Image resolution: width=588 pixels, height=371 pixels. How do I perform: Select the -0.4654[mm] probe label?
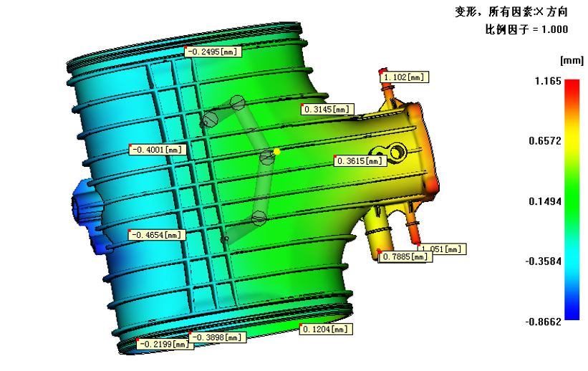tap(157, 235)
